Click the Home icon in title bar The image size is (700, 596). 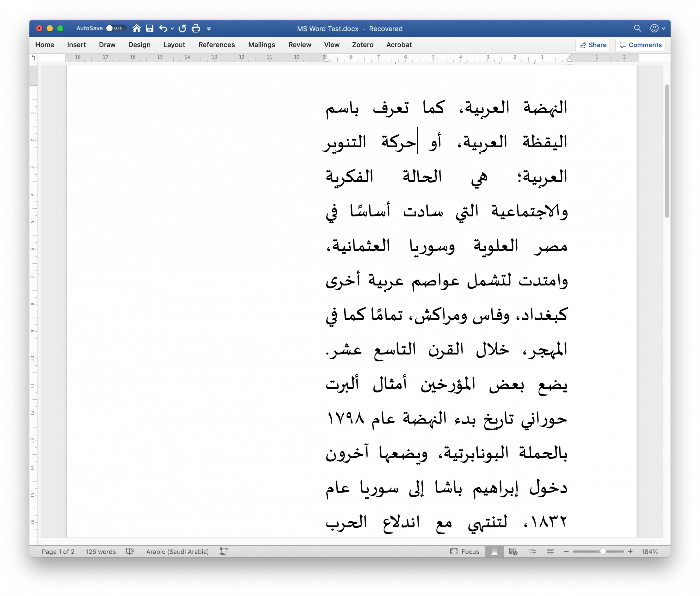pos(136,28)
